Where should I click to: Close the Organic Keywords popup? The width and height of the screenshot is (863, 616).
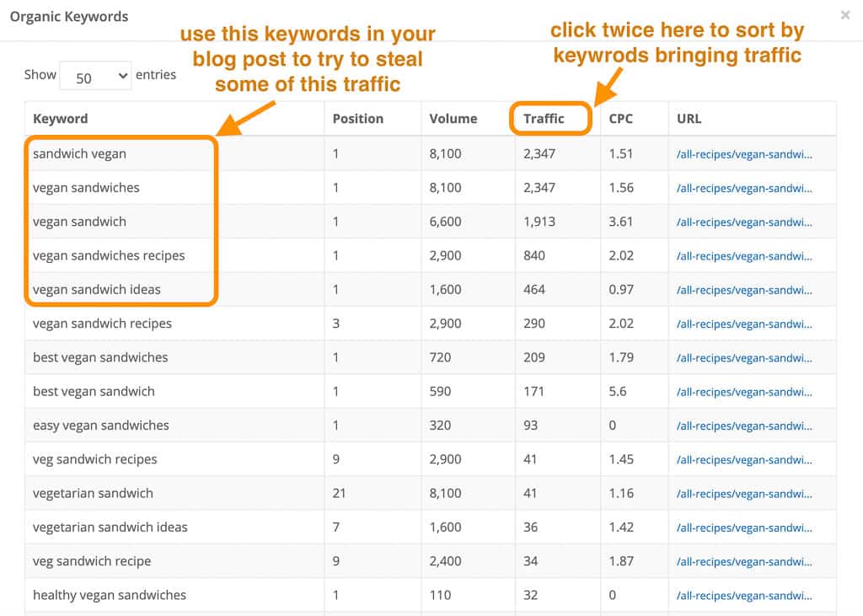[x=846, y=14]
